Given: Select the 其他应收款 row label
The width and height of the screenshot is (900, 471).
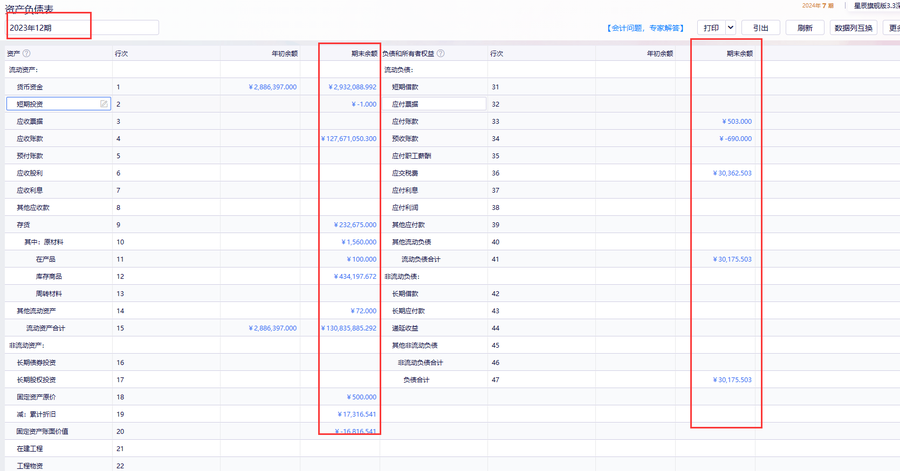Looking at the screenshot, I should point(33,208).
